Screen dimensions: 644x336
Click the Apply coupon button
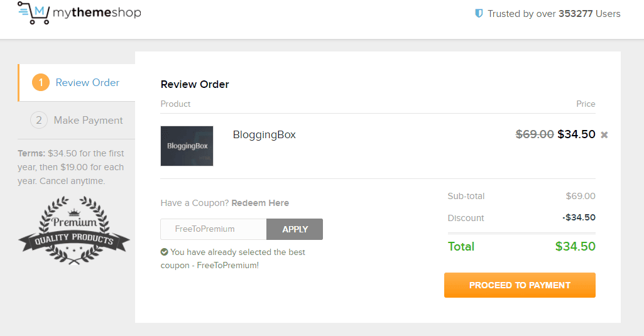click(295, 229)
